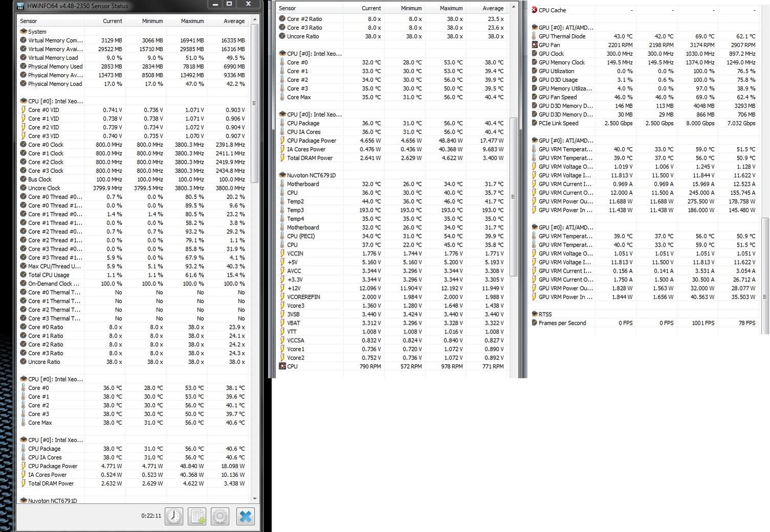The width and height of the screenshot is (770, 532).
Task: Minimize the HWiNFO64 Sensor Status window
Action: tap(215, 4)
